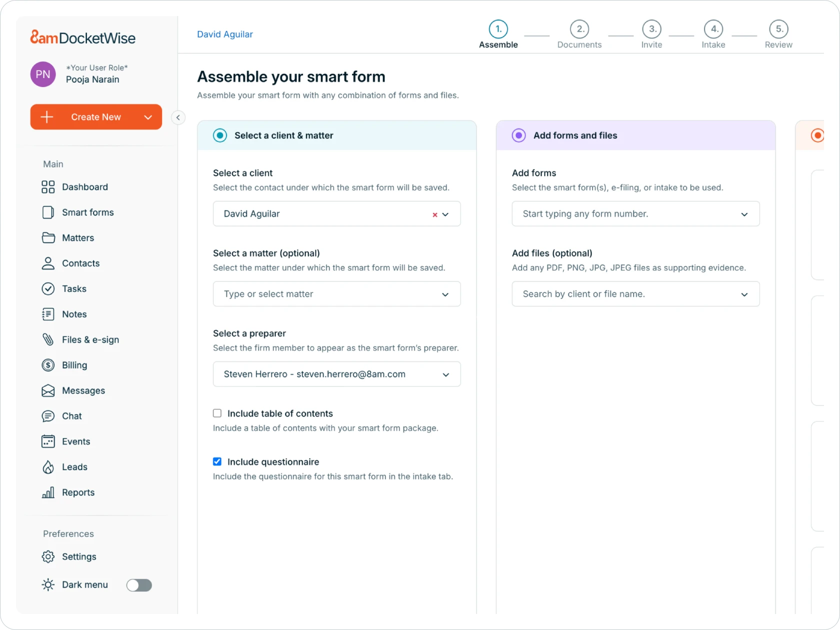Image resolution: width=840 pixels, height=630 pixels.
Task: Click the Notes list icon
Action: coord(48,314)
